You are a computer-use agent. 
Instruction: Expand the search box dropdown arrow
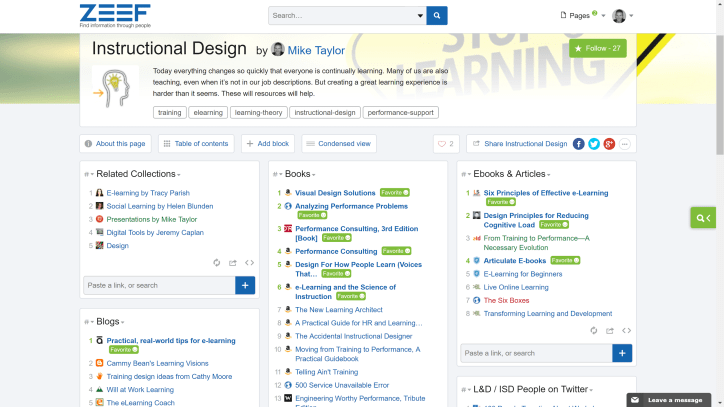(419, 16)
